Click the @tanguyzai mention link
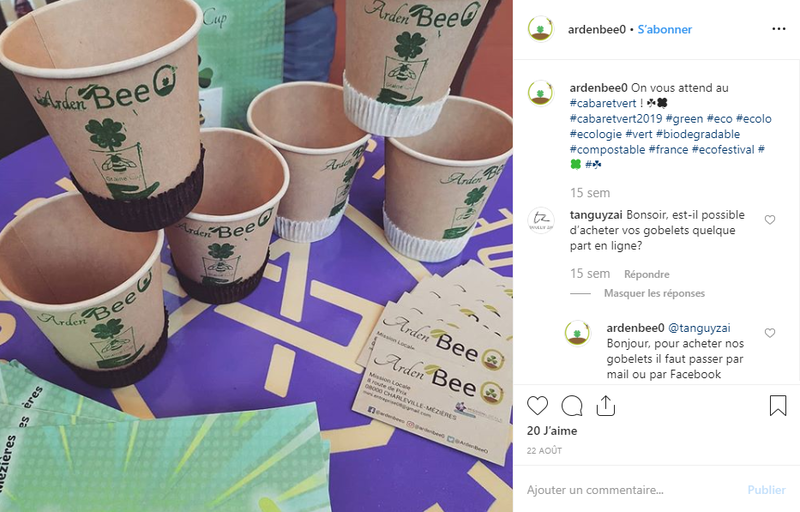Viewport: 800px width, 512px height. [699, 328]
